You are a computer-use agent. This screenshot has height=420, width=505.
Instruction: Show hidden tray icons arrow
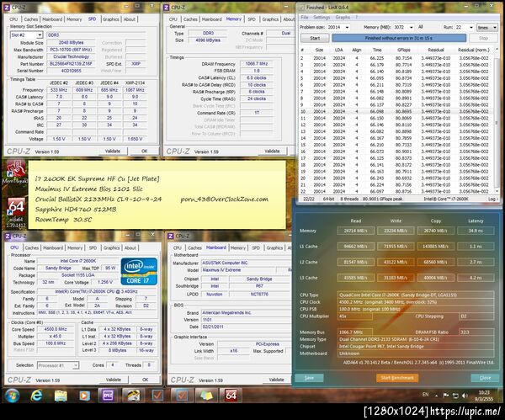[x=436, y=396]
